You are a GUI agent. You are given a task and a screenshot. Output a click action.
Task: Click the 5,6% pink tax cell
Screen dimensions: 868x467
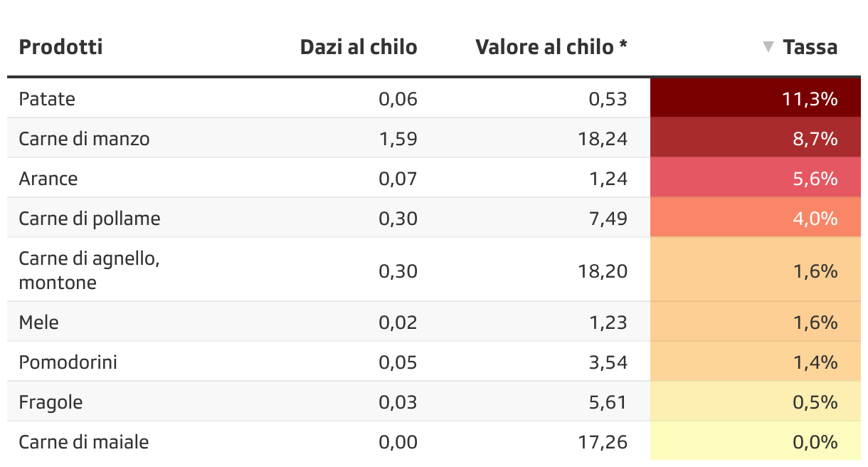tap(755, 178)
